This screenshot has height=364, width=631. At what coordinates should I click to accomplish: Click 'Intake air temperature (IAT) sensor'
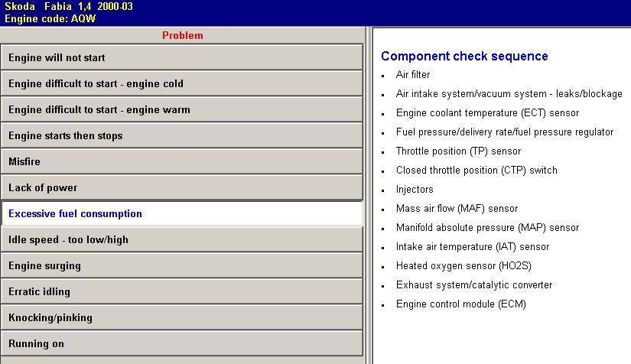tap(473, 246)
